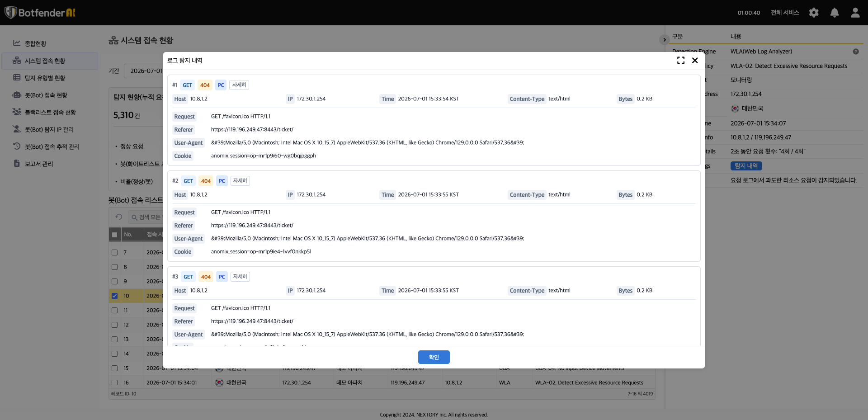Check the checkbox for row 7
868x420 pixels.
tap(114, 252)
